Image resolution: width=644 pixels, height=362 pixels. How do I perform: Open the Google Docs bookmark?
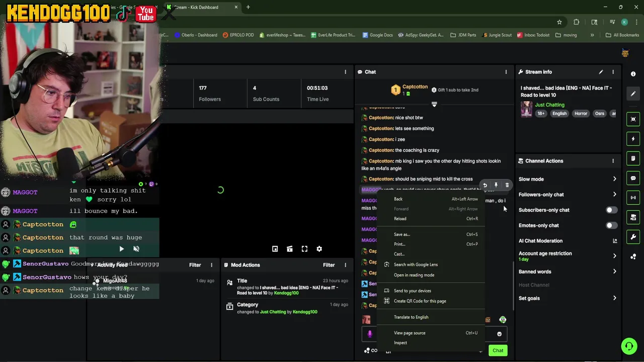377,35
